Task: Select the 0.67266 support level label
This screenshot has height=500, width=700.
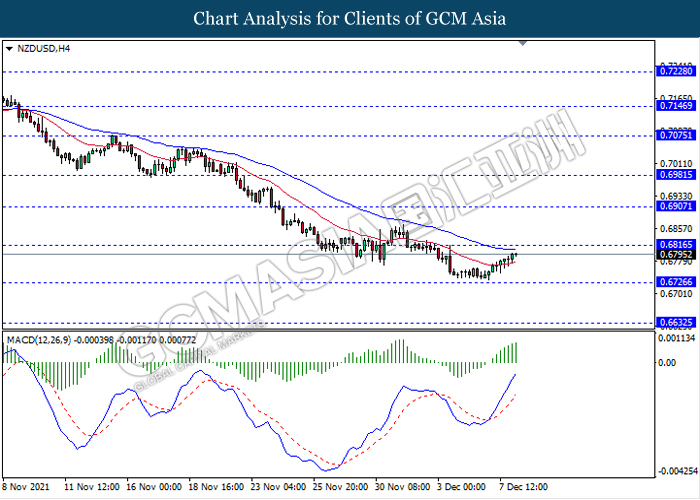Action: pos(676,282)
